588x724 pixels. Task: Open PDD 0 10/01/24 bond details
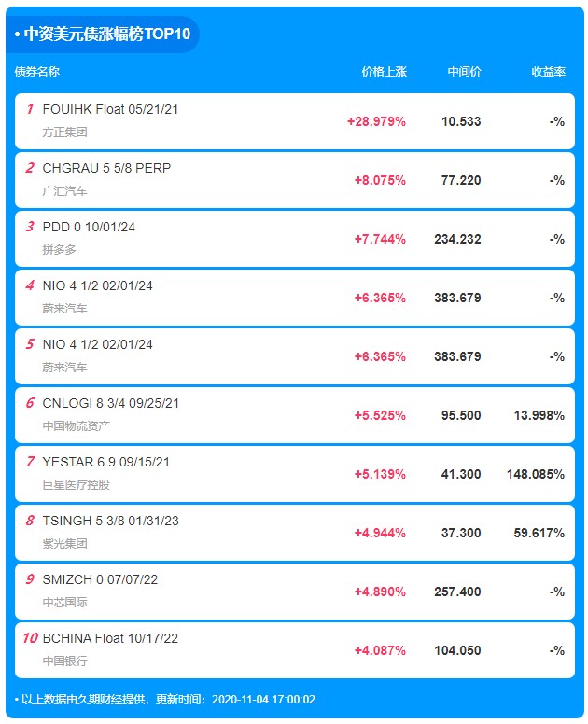[295, 239]
